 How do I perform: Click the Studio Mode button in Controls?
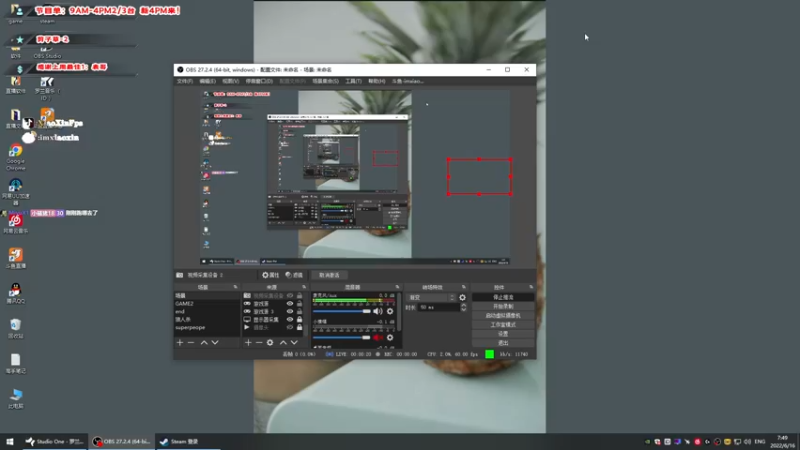(x=503, y=324)
